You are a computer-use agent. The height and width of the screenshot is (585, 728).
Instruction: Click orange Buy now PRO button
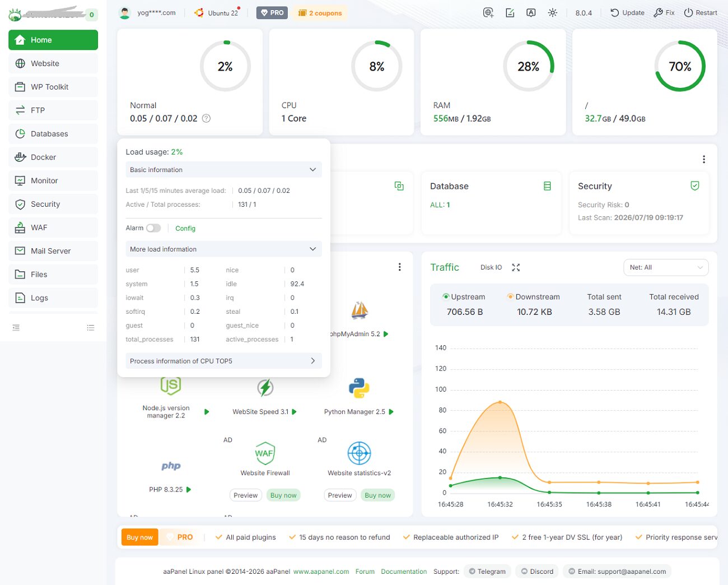tap(140, 537)
